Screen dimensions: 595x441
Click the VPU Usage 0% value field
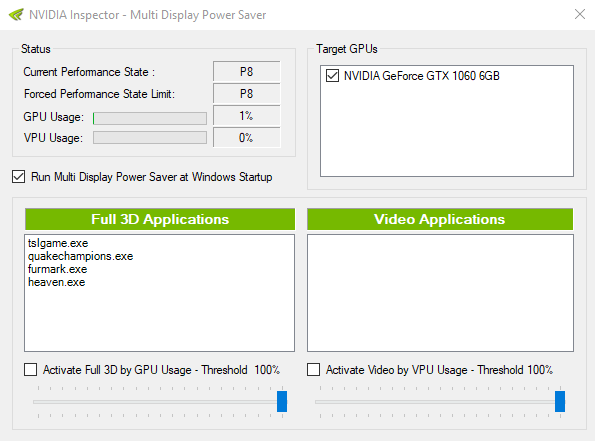[x=247, y=137]
